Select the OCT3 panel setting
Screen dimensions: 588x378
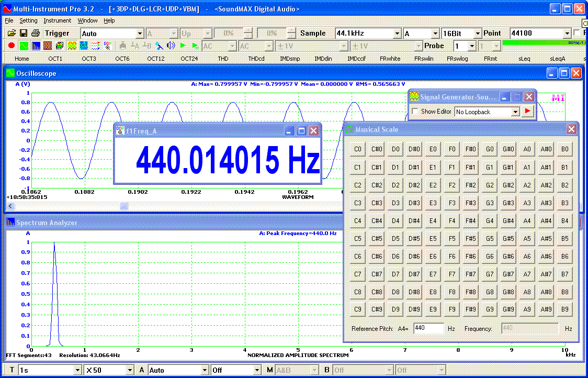(89, 59)
